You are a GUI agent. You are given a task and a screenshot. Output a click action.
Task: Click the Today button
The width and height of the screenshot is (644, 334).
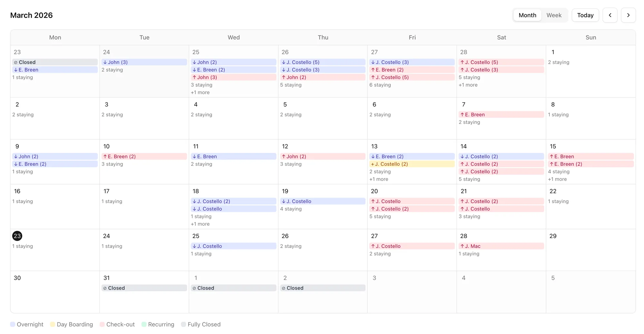585,15
